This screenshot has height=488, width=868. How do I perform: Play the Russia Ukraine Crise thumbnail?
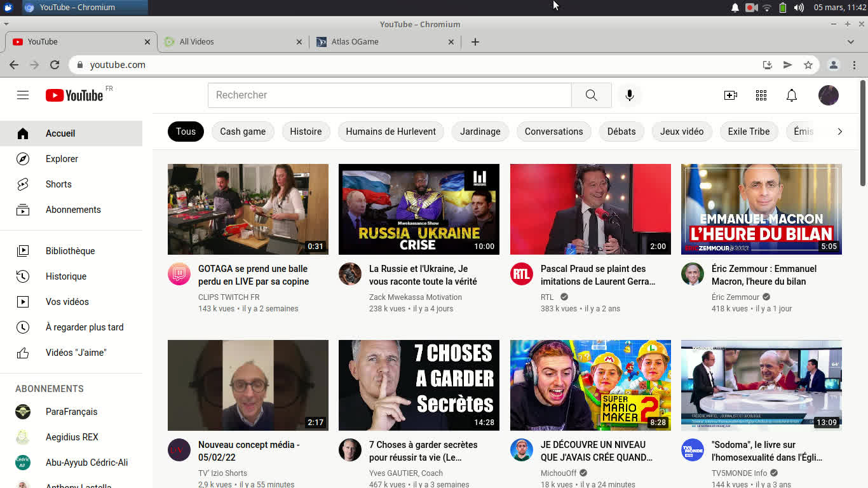(x=419, y=209)
